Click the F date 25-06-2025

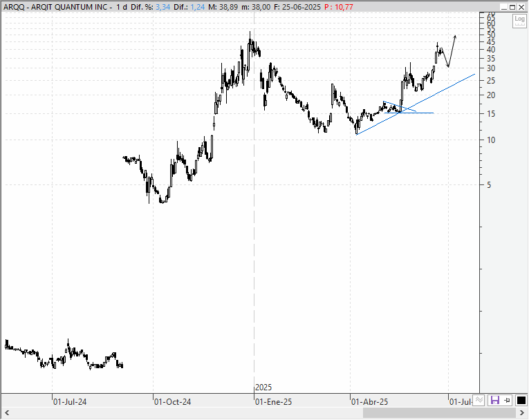coord(302,7)
